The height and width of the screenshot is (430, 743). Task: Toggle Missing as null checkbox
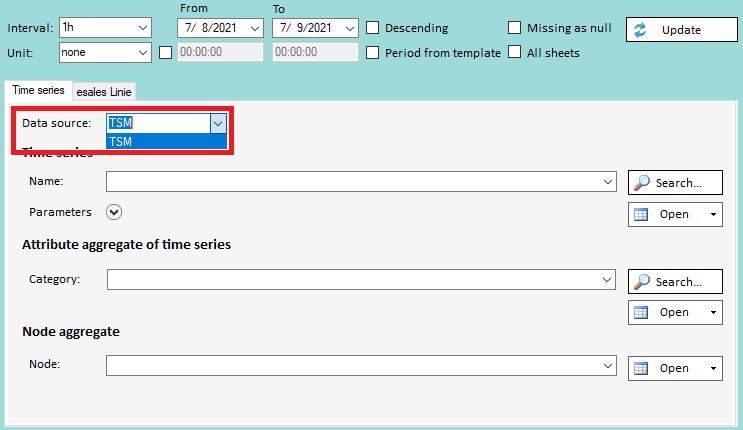click(x=515, y=28)
